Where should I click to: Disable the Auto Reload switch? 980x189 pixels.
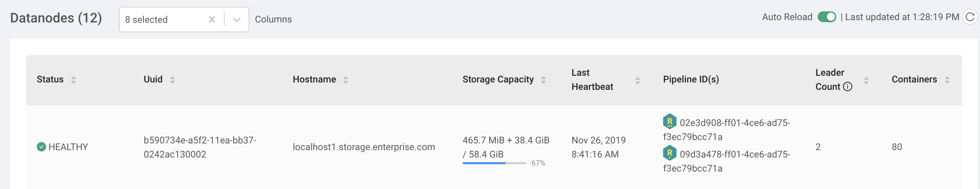click(x=826, y=17)
